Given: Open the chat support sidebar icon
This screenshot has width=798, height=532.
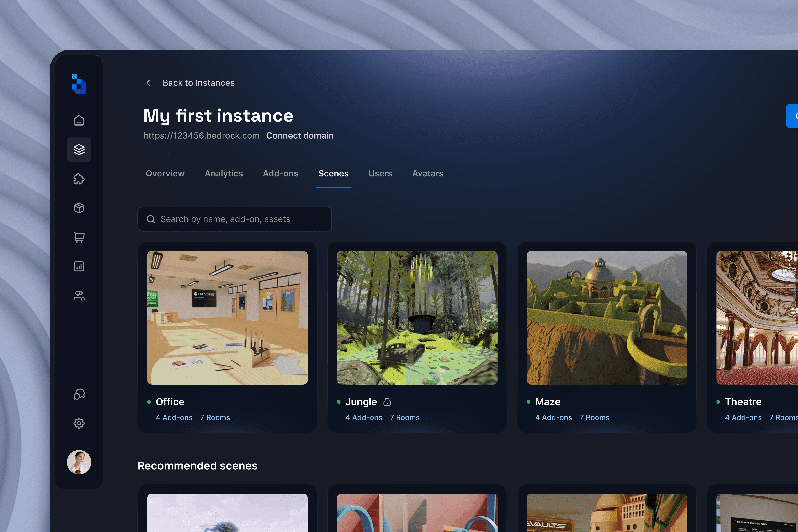Looking at the screenshot, I should click(x=79, y=394).
